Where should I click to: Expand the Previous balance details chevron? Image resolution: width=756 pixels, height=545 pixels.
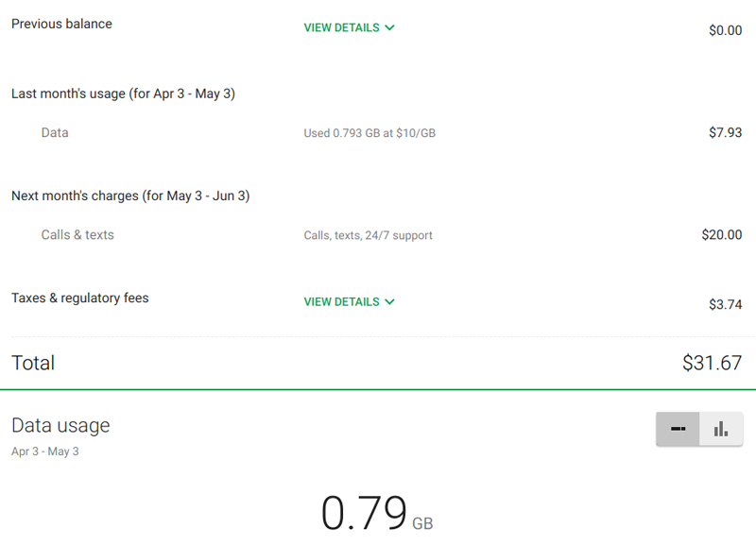click(x=390, y=28)
